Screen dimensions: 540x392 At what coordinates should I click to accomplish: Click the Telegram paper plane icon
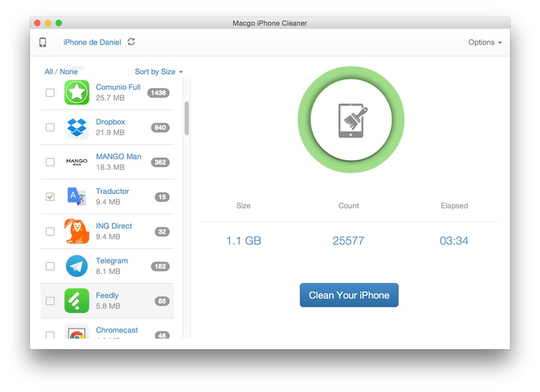point(76,266)
